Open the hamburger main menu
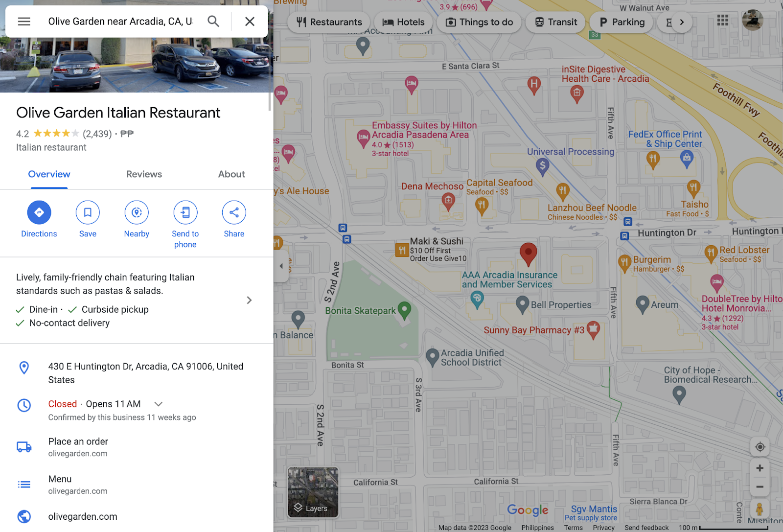 point(24,22)
